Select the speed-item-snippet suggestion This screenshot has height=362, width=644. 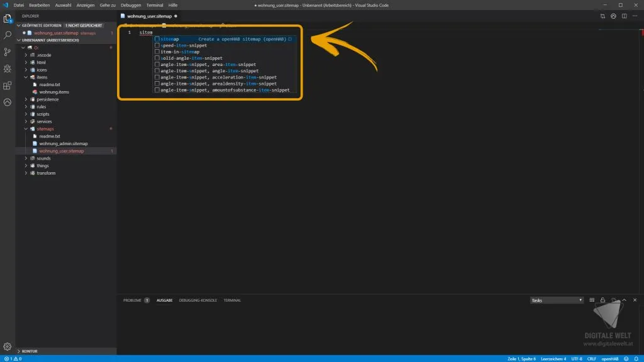pos(225,45)
